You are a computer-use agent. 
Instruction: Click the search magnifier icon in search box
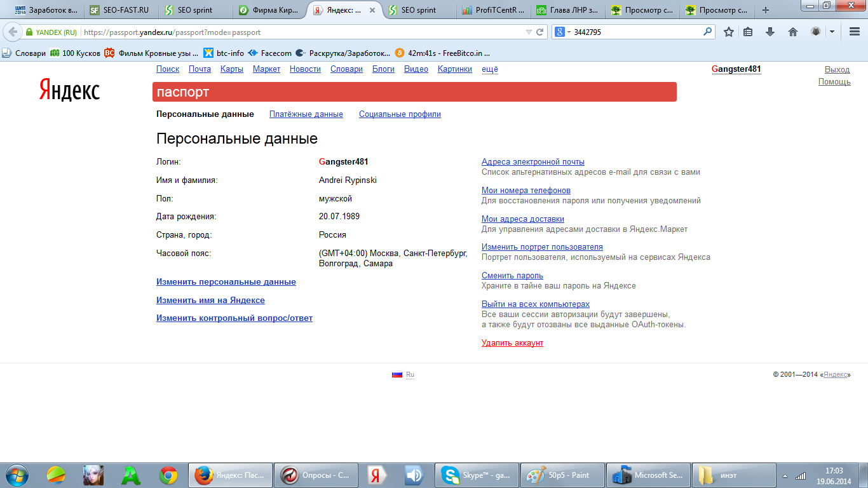coord(707,32)
